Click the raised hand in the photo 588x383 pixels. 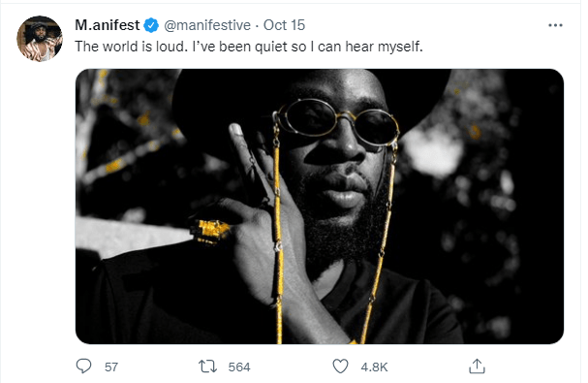coord(259,210)
